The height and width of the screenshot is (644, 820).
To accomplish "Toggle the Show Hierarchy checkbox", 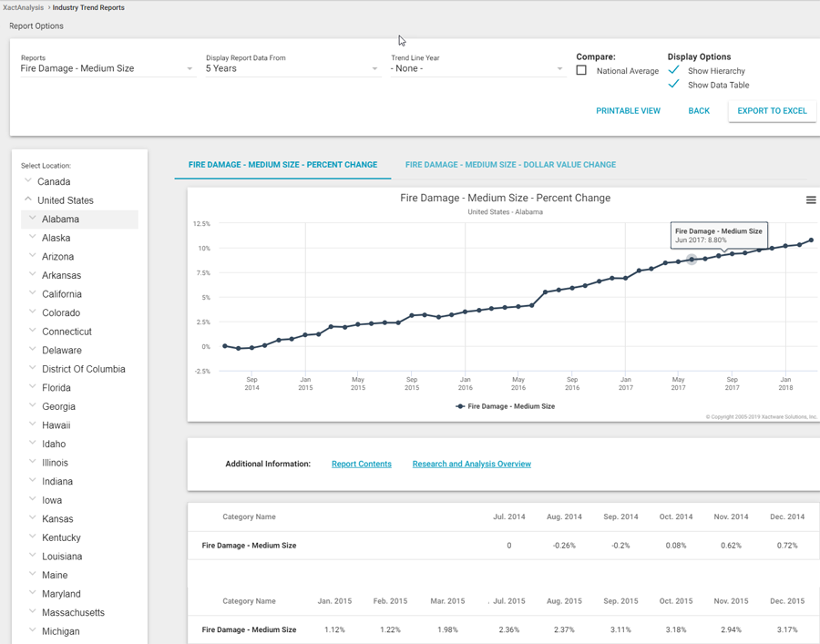I will pyautogui.click(x=674, y=70).
